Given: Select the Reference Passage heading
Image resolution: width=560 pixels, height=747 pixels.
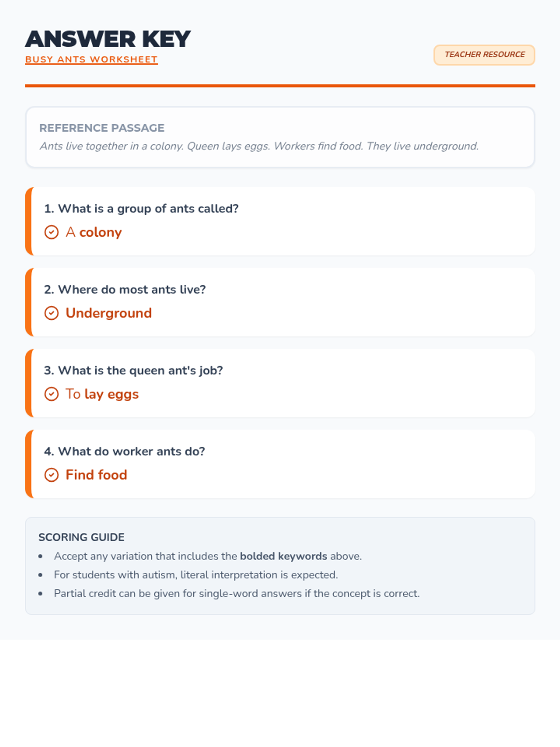Looking at the screenshot, I should [x=102, y=128].
